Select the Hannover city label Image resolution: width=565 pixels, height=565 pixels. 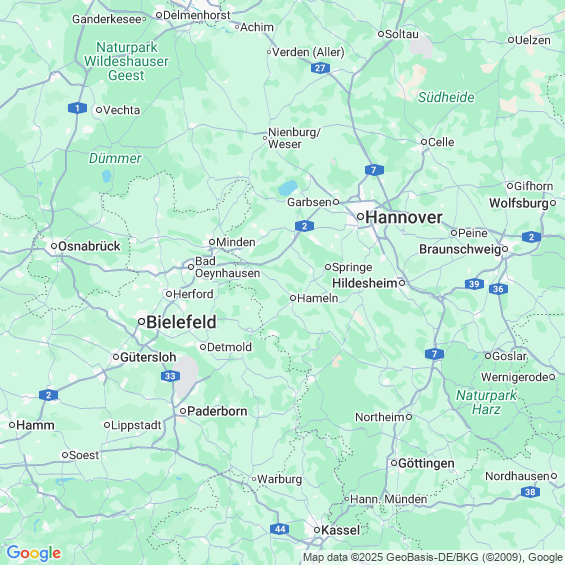pos(404,217)
